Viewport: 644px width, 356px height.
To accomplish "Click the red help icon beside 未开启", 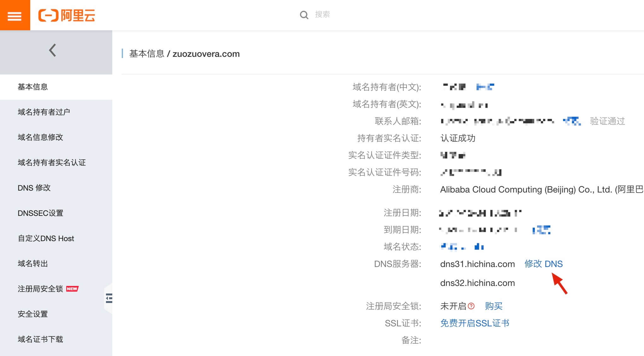I will pos(471,306).
